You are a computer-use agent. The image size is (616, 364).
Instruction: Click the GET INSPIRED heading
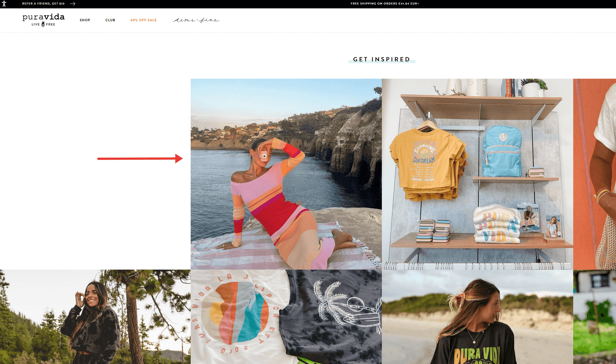click(381, 59)
